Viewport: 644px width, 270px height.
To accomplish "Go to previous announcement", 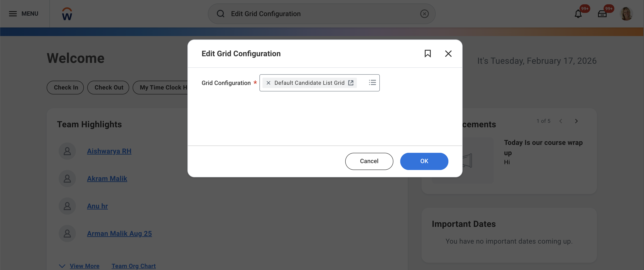I will (x=561, y=121).
